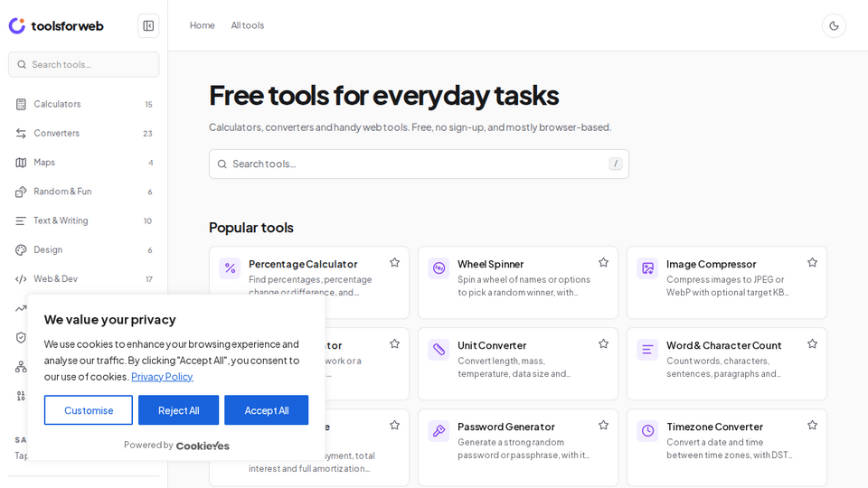
Task: Open the Converters category
Action: (83, 134)
